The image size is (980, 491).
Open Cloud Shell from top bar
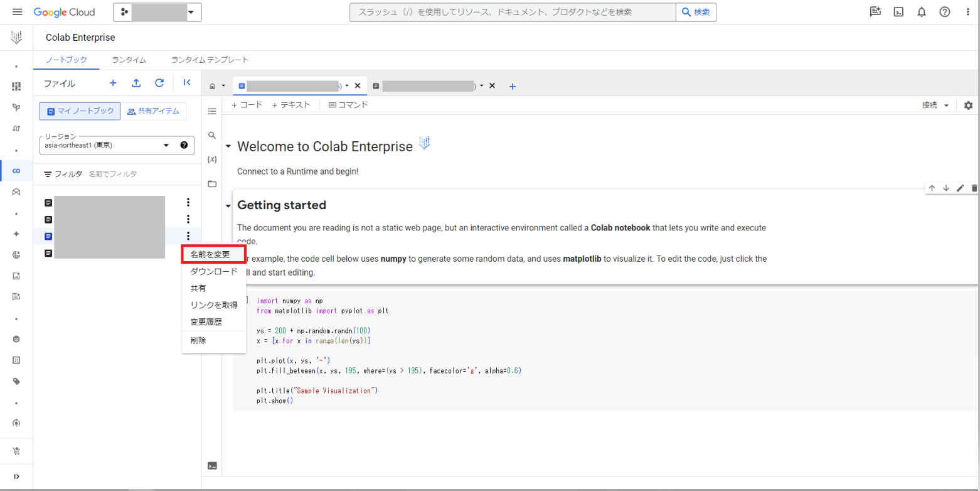coord(898,12)
